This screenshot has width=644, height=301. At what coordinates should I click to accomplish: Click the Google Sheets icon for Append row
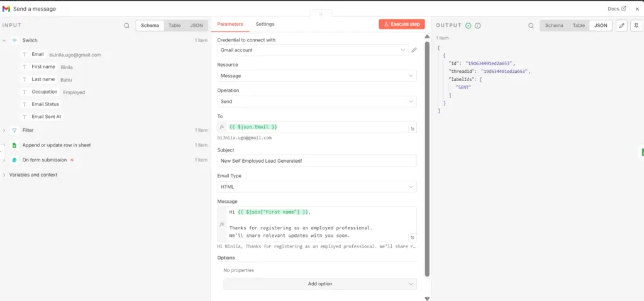[x=14, y=145]
